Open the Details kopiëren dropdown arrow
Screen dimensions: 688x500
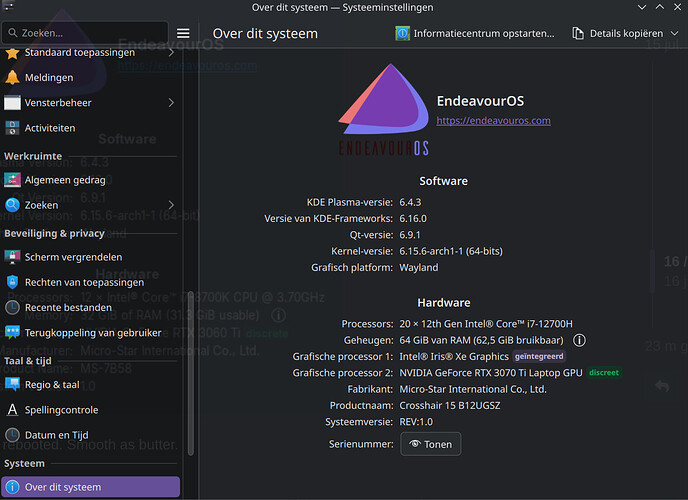pyautogui.click(x=674, y=33)
